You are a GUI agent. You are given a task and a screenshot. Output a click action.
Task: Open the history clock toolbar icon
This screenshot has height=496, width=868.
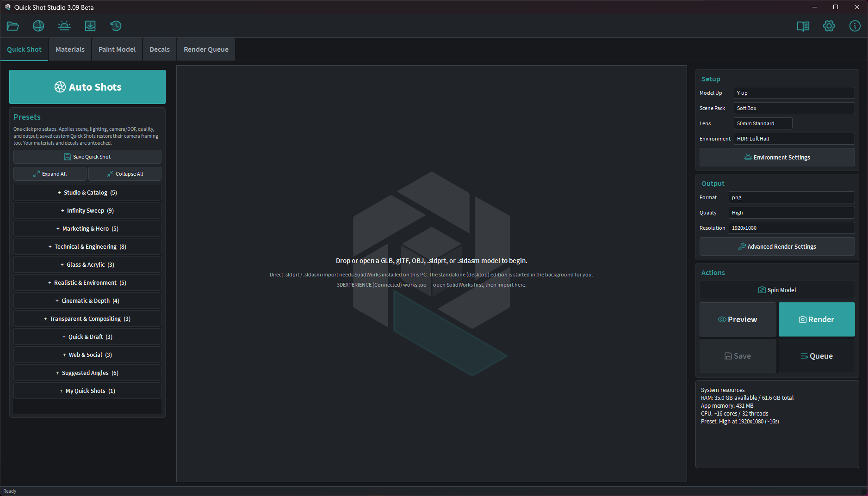[x=116, y=26]
